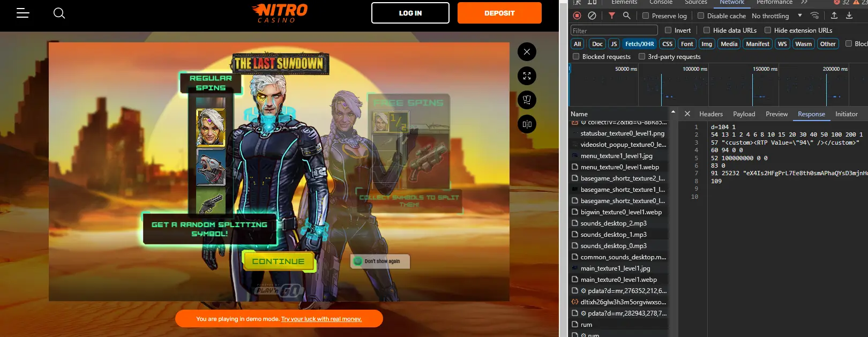Toggle the Don't show again option
The height and width of the screenshot is (337, 868).
[x=358, y=261]
